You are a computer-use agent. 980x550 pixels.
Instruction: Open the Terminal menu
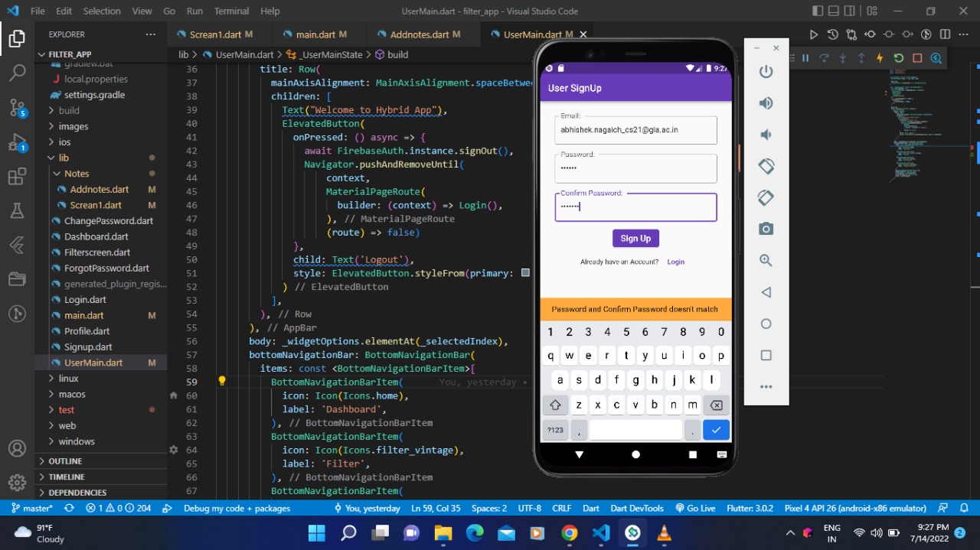(231, 11)
